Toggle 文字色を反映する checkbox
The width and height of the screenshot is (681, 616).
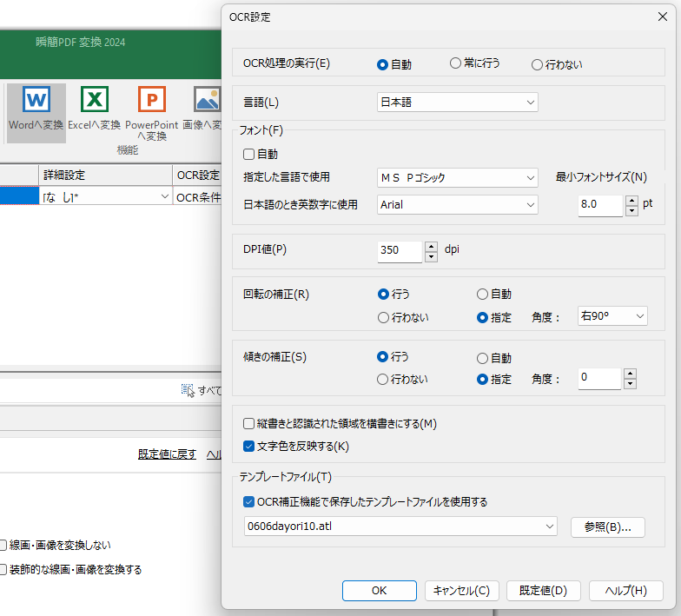tap(249, 447)
